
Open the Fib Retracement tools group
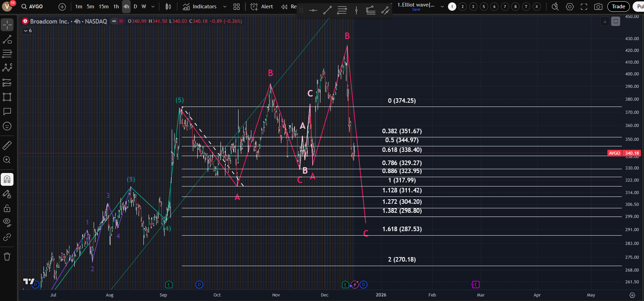(7, 54)
